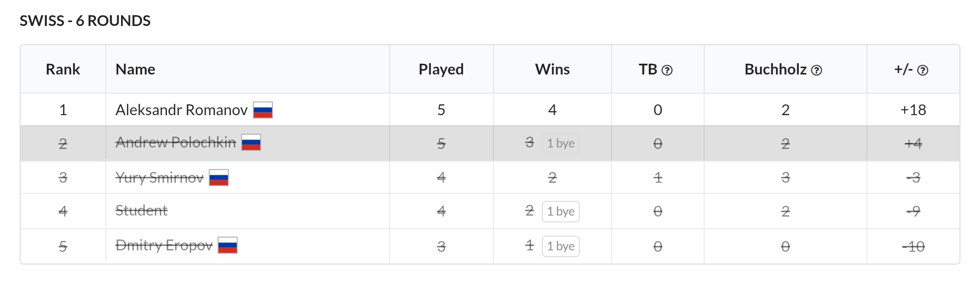Open Aleksandr Romanov's player name

[x=181, y=110]
